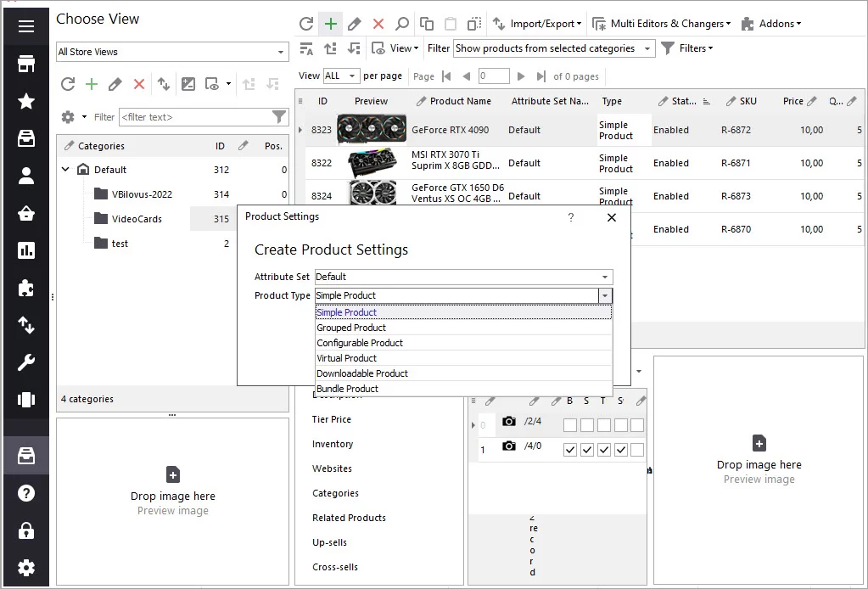Click the camera icon in /2/4 image row

click(x=509, y=421)
